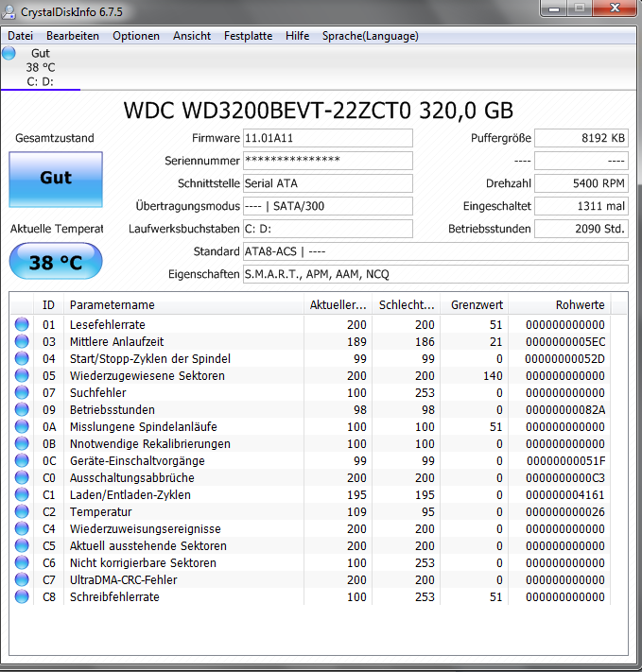Click the status orb for Schreibfehlerrate
This screenshot has height=672, width=642.
(22, 596)
